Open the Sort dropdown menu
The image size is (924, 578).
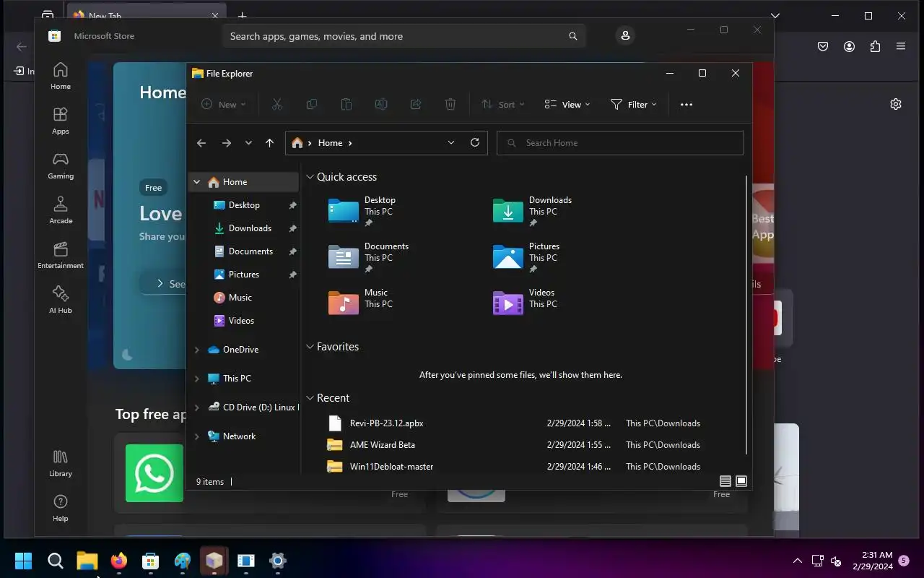pyautogui.click(x=503, y=104)
